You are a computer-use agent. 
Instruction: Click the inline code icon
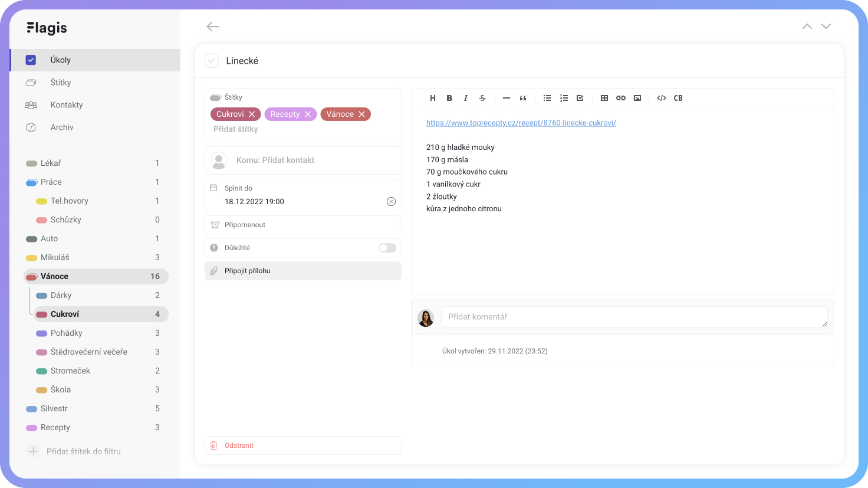662,98
